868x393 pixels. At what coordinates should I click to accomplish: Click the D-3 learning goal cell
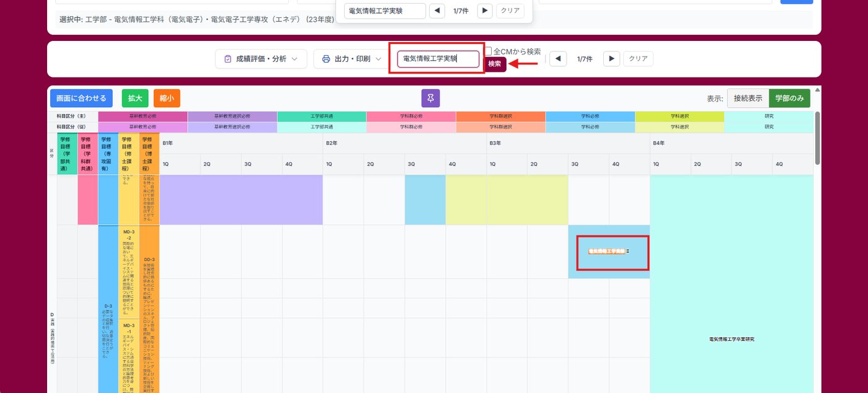[x=108, y=310]
